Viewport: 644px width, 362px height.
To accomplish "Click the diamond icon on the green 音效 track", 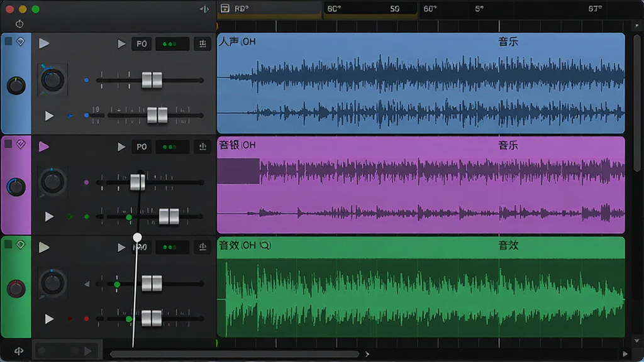I will (21, 244).
